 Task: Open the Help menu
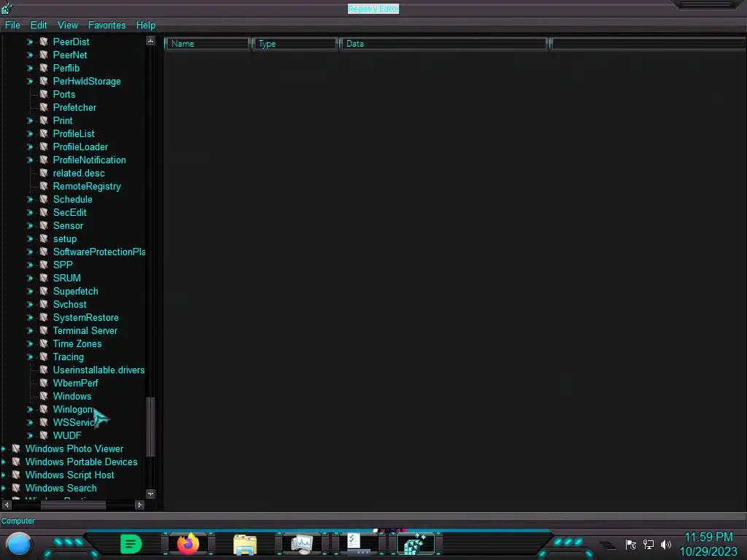(146, 25)
